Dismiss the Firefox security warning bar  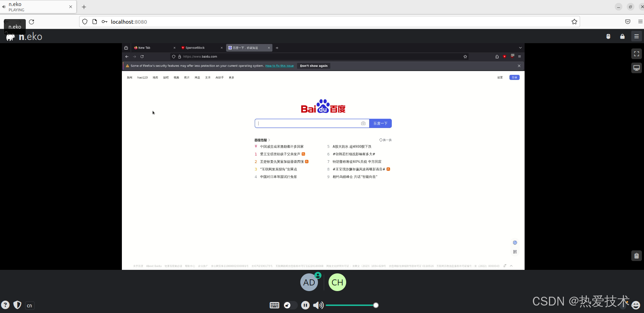[x=519, y=66]
